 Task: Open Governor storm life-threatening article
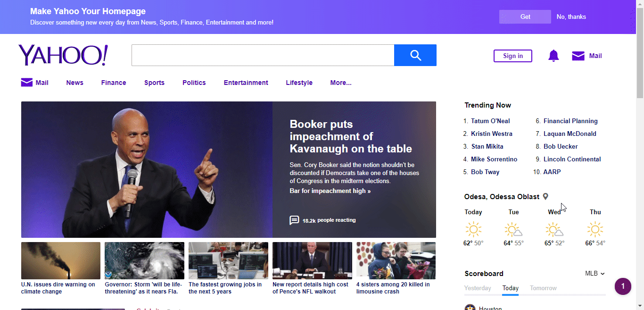click(143, 288)
